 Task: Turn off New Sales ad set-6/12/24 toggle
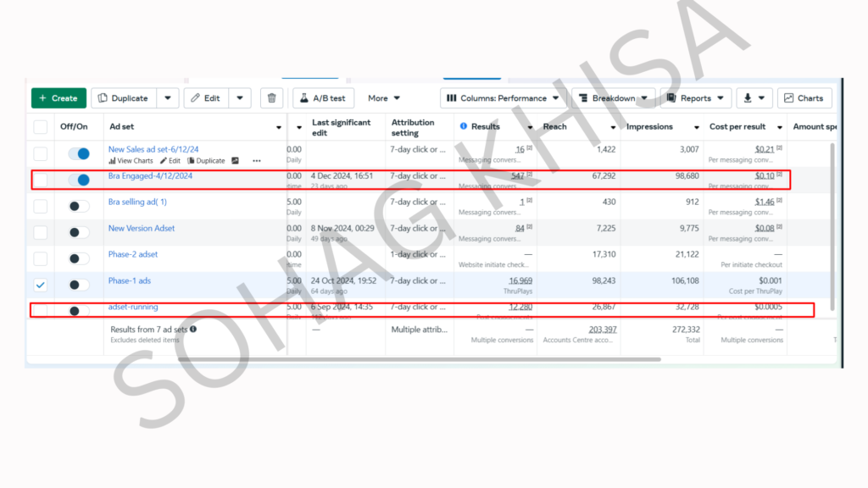click(x=79, y=153)
